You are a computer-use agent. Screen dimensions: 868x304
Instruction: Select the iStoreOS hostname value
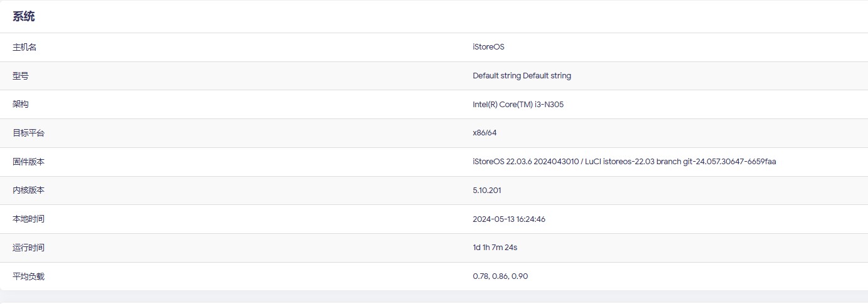pyautogui.click(x=488, y=47)
